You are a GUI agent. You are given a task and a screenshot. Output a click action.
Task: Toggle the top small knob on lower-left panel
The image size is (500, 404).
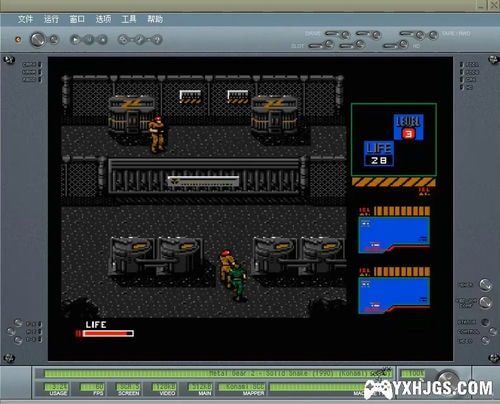point(18,323)
